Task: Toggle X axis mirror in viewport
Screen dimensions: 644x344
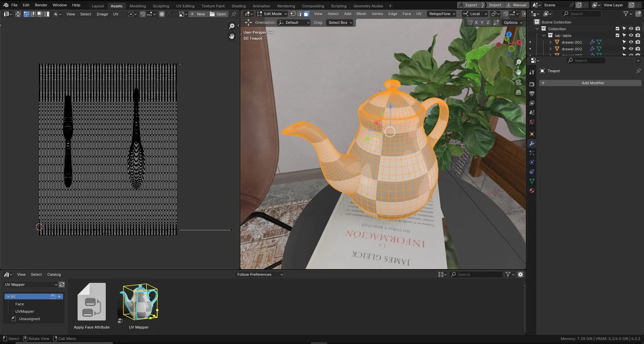Action: coord(476,23)
